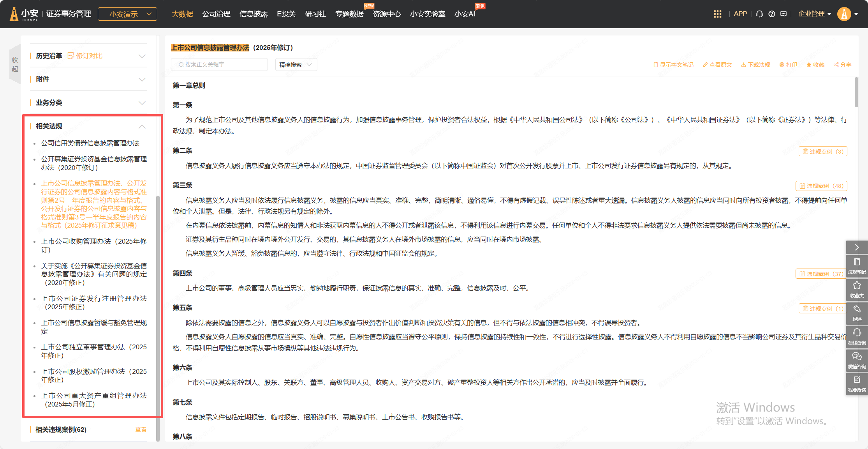Open the 足迹 footprint sidebar icon
This screenshot has width=868, height=449.
pyautogui.click(x=857, y=313)
